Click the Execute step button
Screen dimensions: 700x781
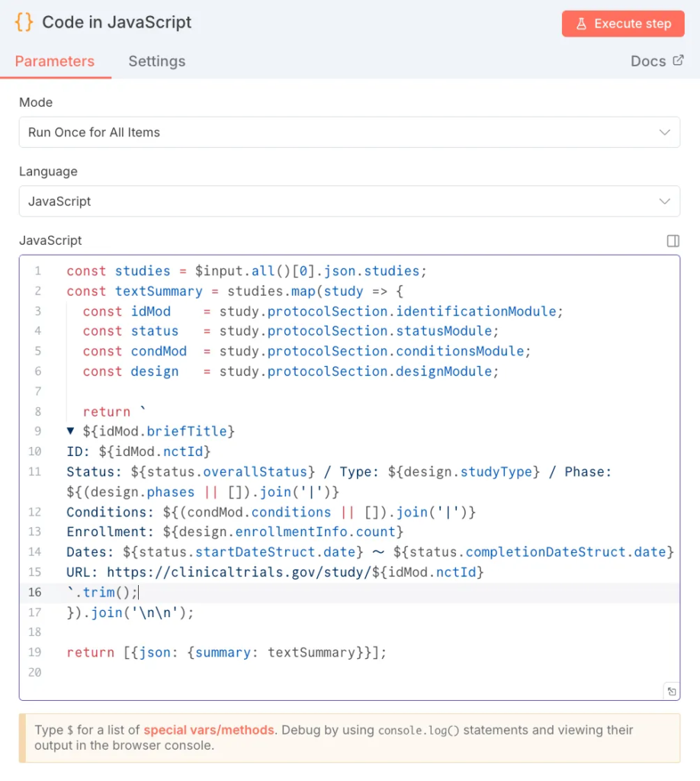pyautogui.click(x=623, y=24)
